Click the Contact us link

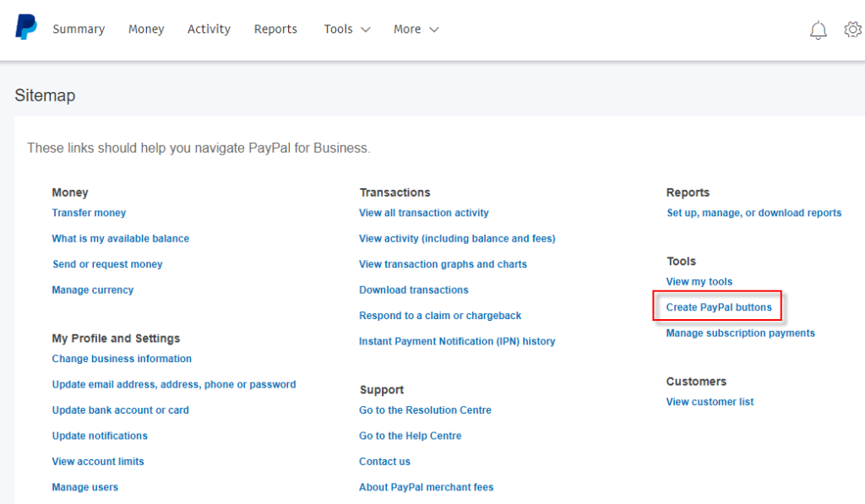(x=384, y=462)
